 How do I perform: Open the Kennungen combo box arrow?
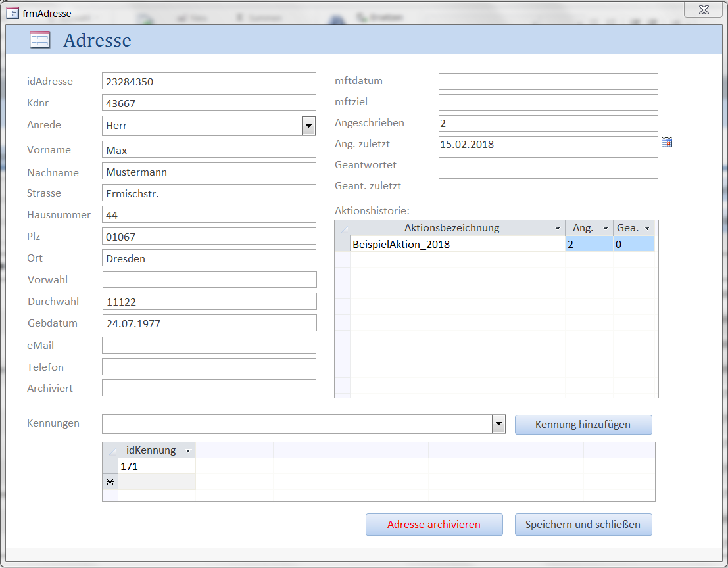(498, 423)
